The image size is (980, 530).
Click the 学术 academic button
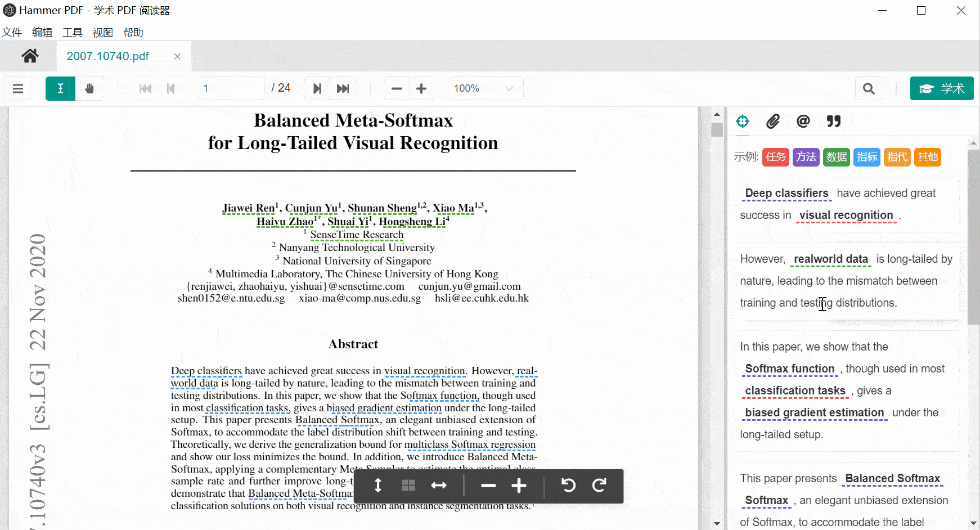coord(942,88)
